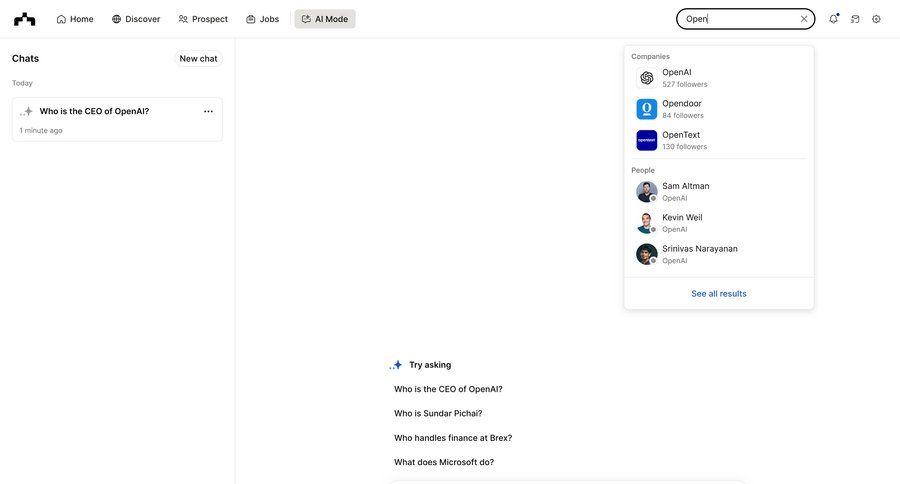The height and width of the screenshot is (484, 900).
Task: Open the Prospect section
Action: (203, 19)
